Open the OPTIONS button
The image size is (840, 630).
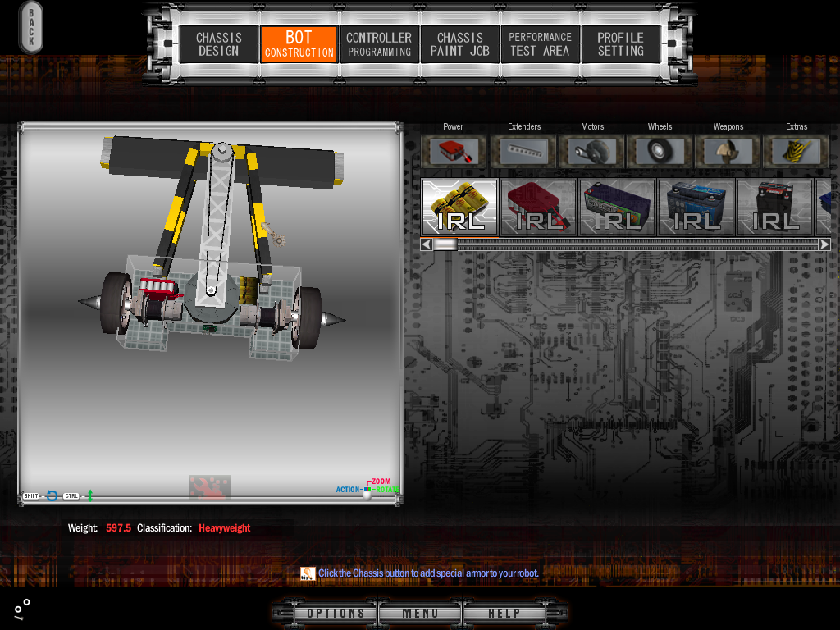(x=336, y=613)
